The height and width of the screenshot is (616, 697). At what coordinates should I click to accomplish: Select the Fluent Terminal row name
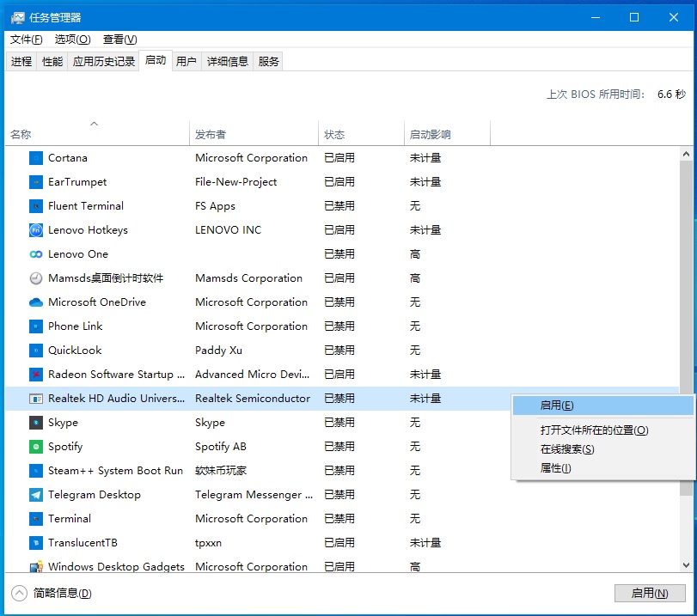click(86, 206)
